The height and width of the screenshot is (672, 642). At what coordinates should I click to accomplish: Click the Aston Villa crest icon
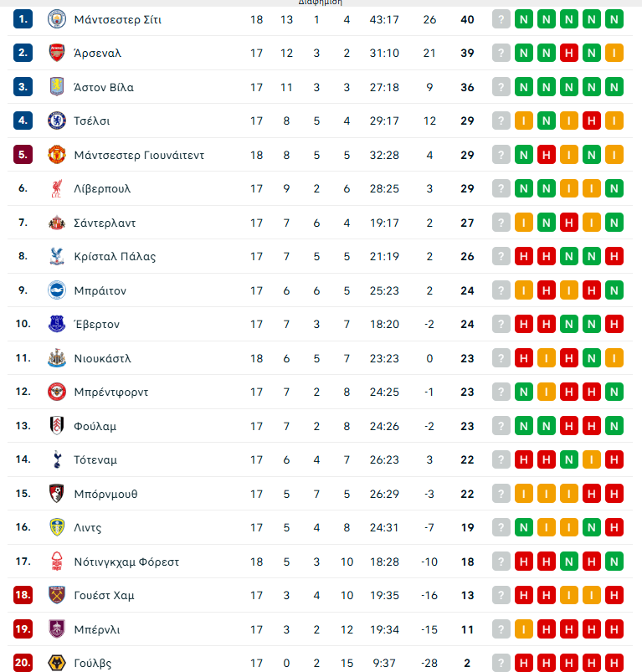click(x=57, y=87)
